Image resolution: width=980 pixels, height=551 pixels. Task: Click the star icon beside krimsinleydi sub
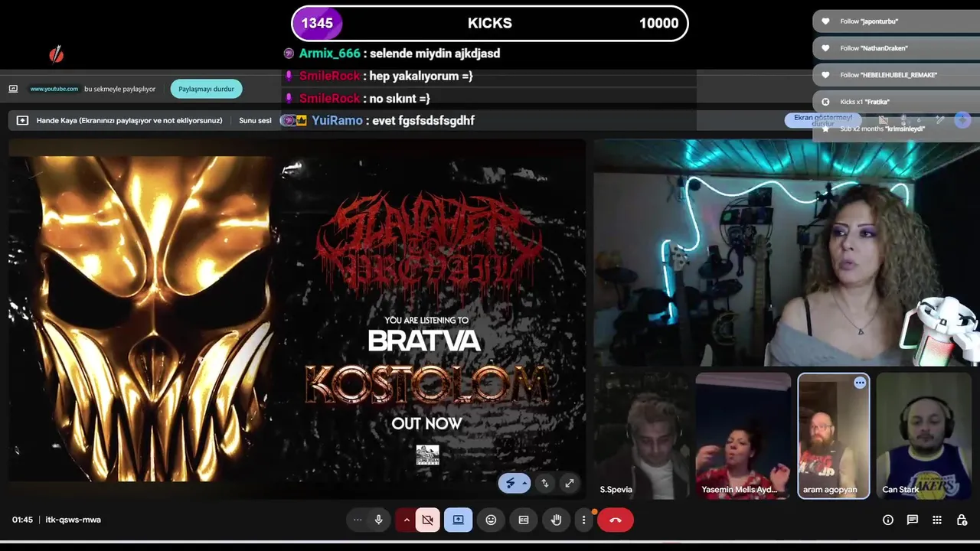click(825, 129)
